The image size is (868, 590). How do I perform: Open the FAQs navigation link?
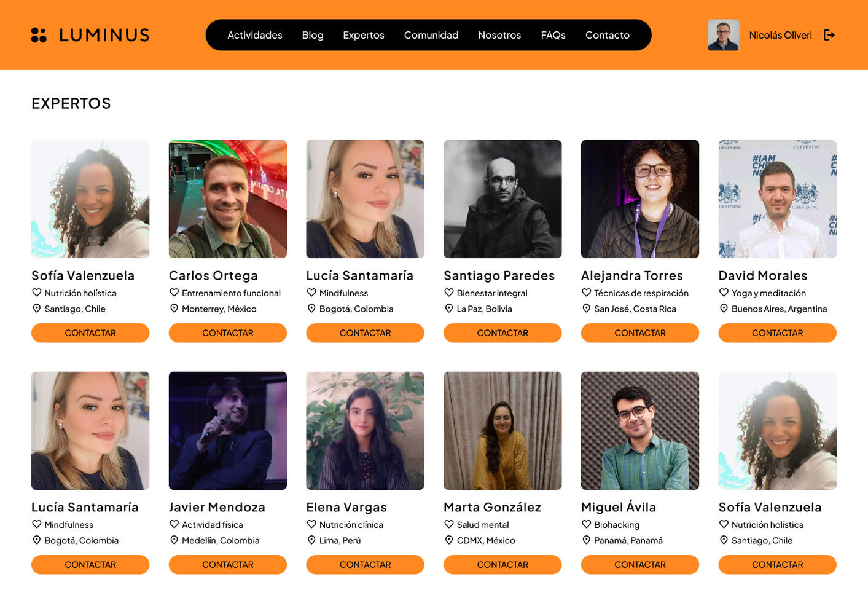[553, 35]
